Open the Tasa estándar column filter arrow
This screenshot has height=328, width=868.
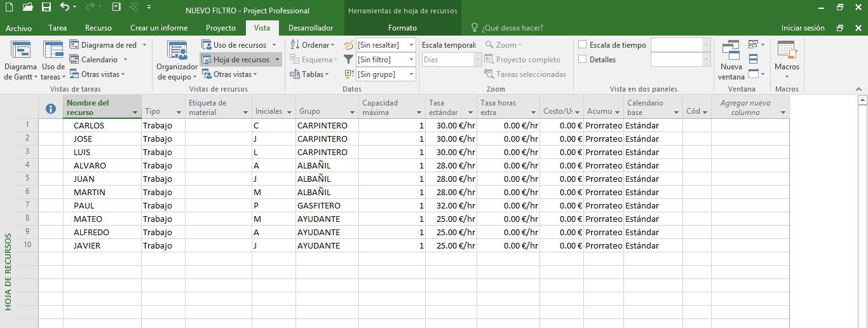click(x=470, y=113)
